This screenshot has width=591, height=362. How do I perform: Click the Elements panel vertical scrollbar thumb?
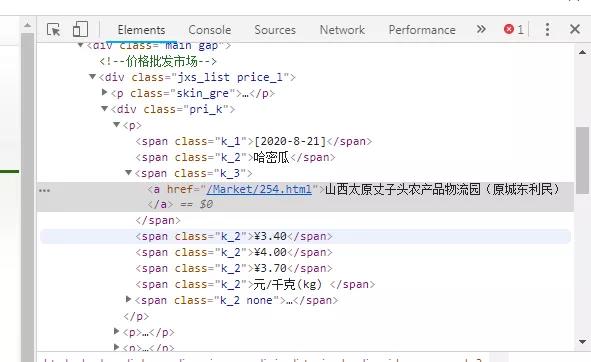click(x=583, y=160)
